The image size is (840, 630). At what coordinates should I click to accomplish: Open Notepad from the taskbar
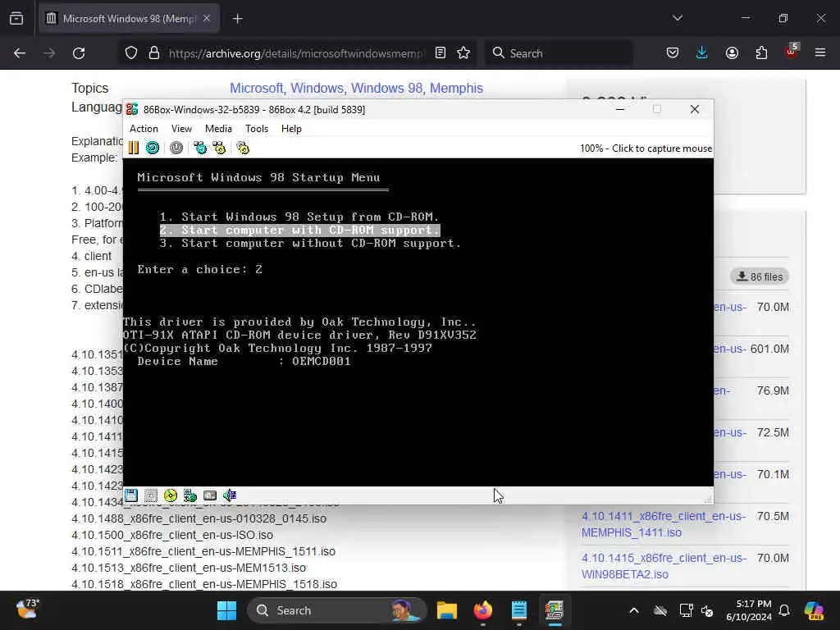pos(518,610)
